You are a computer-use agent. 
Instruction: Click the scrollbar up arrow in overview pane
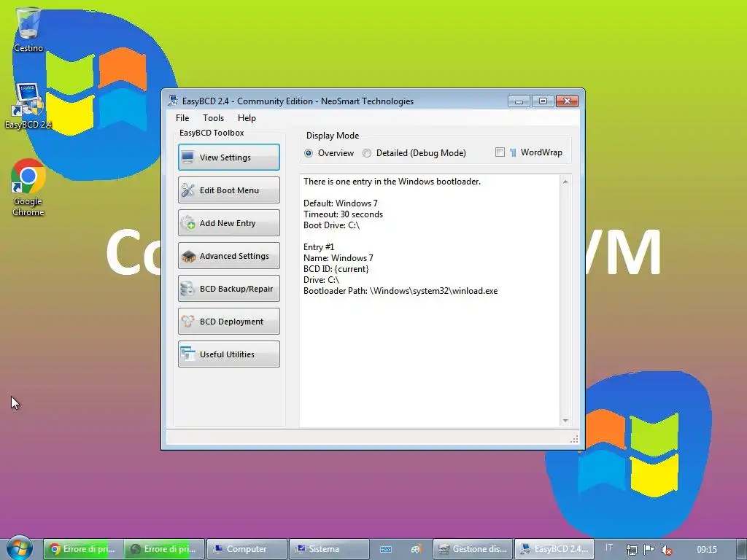click(x=565, y=182)
